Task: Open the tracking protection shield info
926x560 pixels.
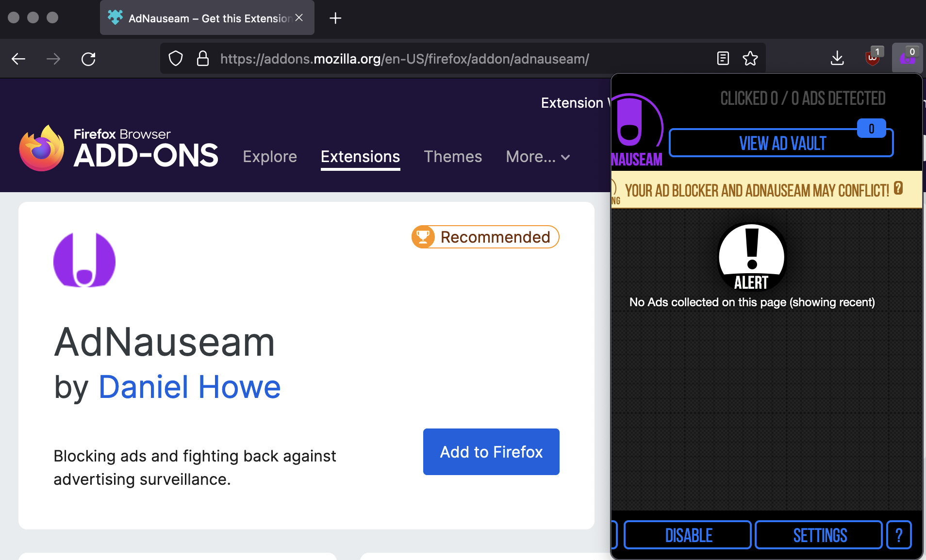Action: tap(176, 59)
